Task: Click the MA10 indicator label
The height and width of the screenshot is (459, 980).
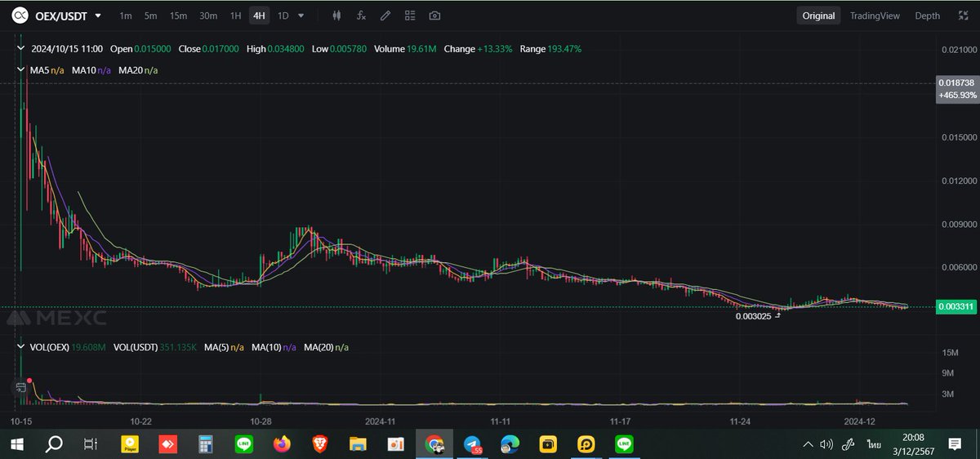Action: (91, 71)
